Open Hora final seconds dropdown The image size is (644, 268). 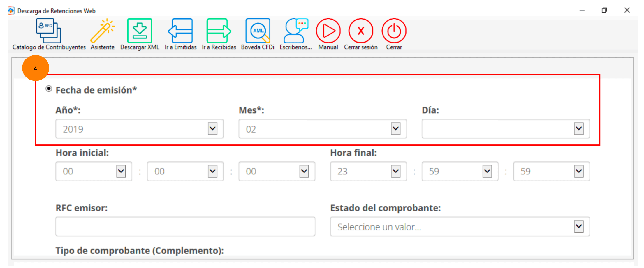pos(578,171)
